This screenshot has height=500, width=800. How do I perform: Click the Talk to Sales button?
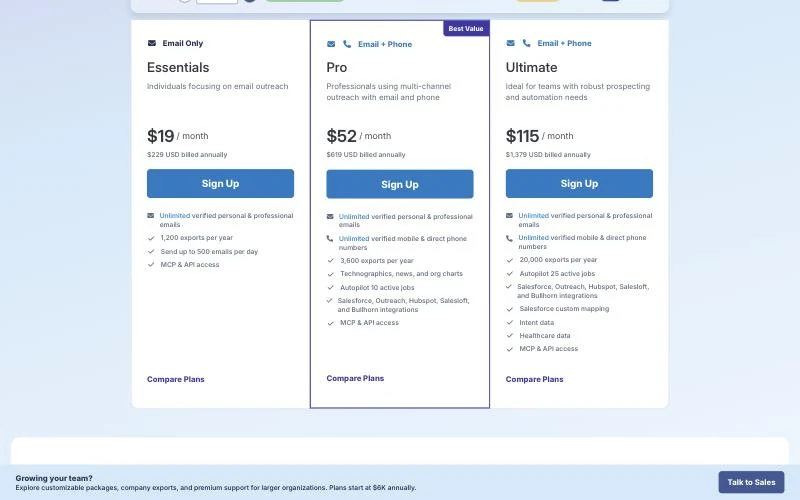tap(751, 482)
